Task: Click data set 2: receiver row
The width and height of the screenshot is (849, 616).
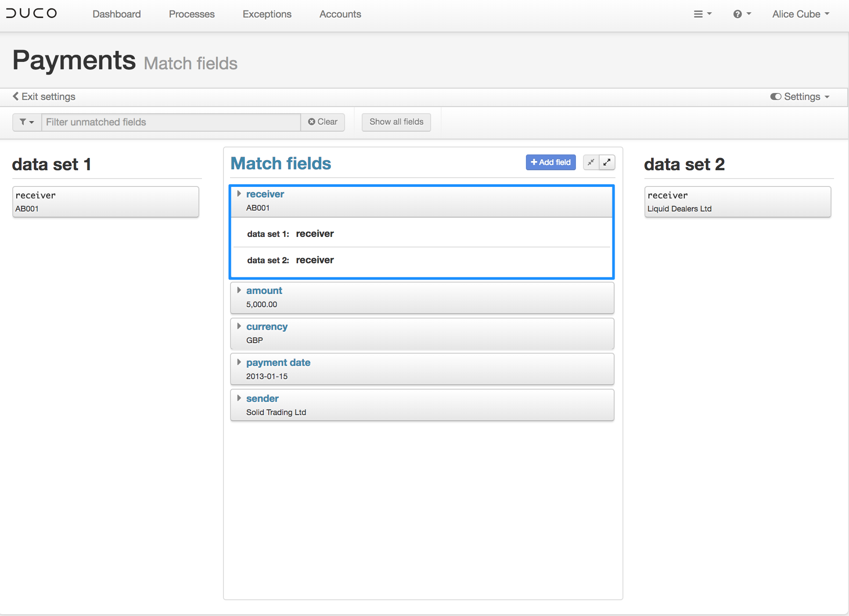Action: tap(422, 260)
